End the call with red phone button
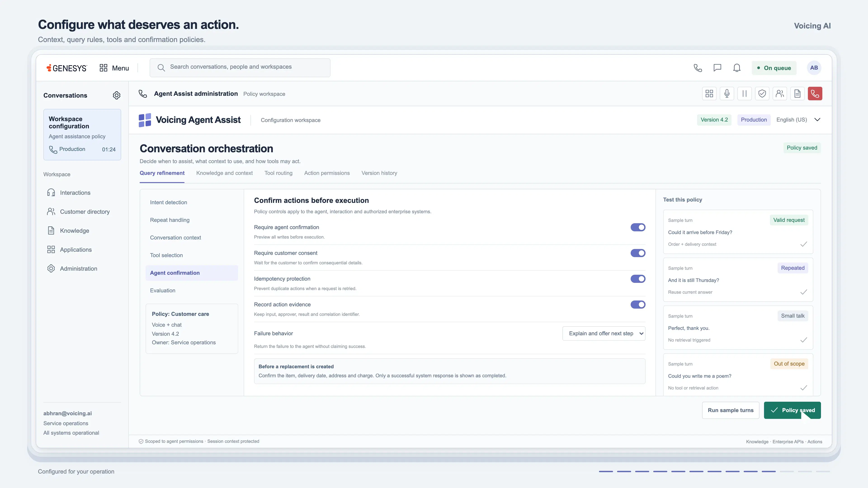Viewport: 868px width, 488px height. point(815,94)
